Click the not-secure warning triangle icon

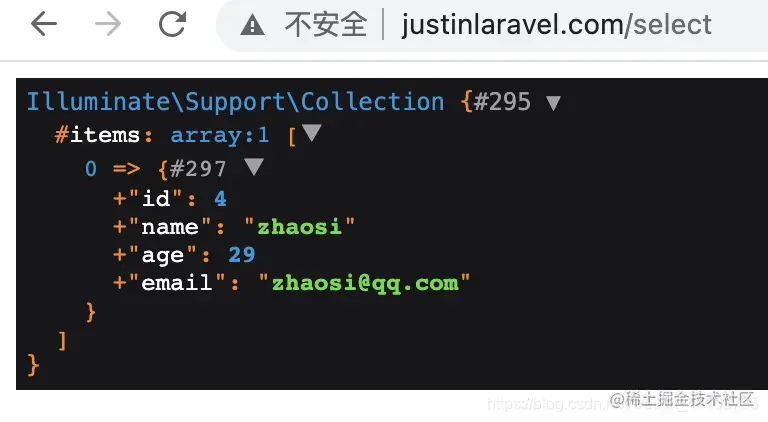pyautogui.click(x=252, y=25)
